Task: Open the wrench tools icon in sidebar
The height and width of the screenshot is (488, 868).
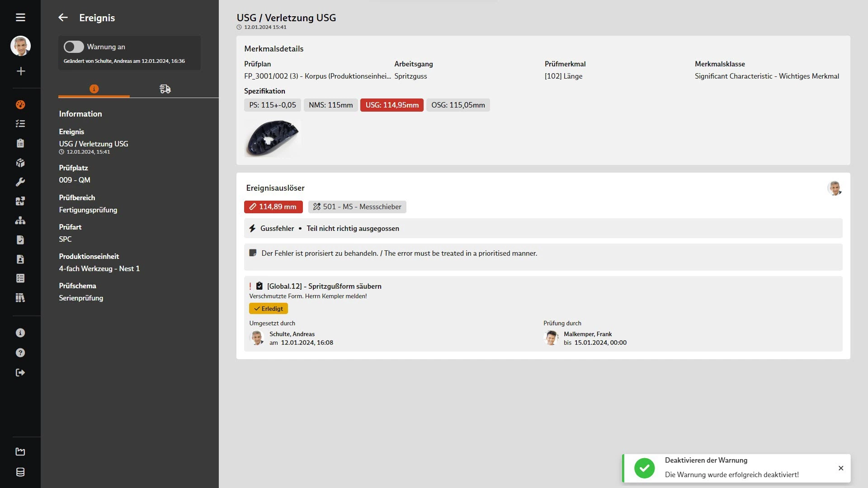Action: point(20,182)
